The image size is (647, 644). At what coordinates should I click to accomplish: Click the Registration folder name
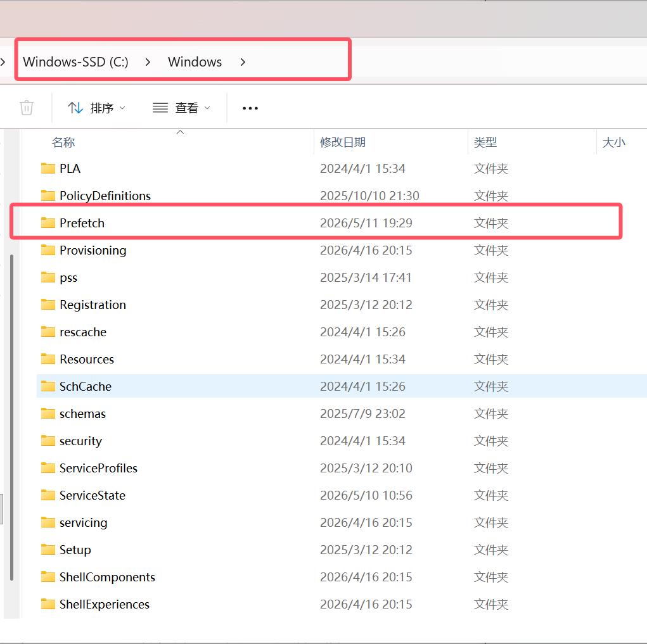click(93, 305)
